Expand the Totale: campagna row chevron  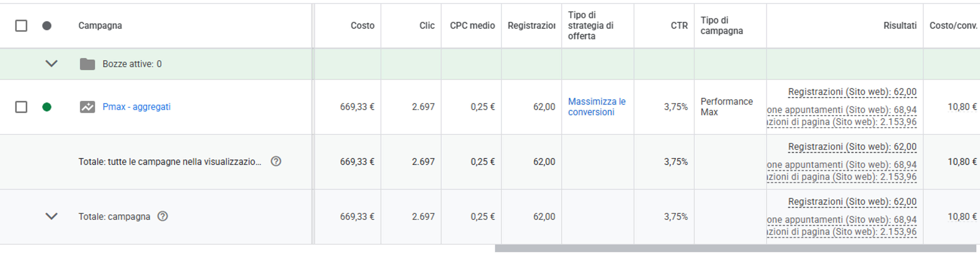[51, 216]
